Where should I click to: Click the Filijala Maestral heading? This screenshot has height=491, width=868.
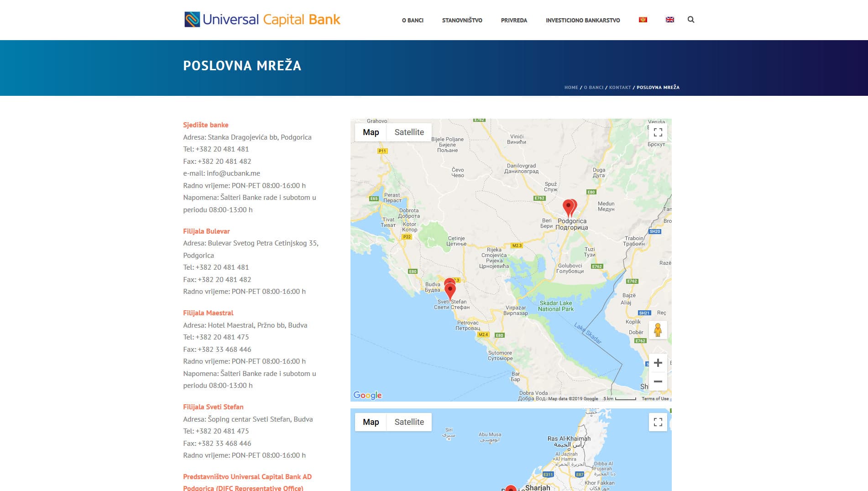[208, 313]
